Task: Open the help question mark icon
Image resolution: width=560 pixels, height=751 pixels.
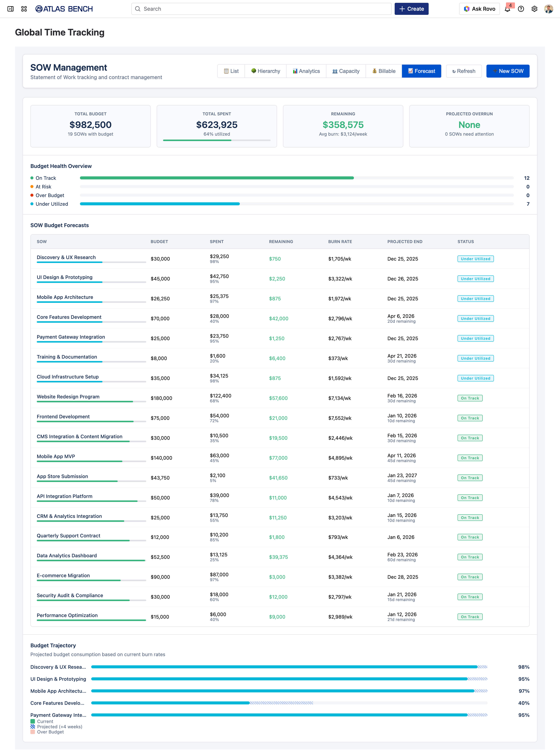Action: (521, 9)
